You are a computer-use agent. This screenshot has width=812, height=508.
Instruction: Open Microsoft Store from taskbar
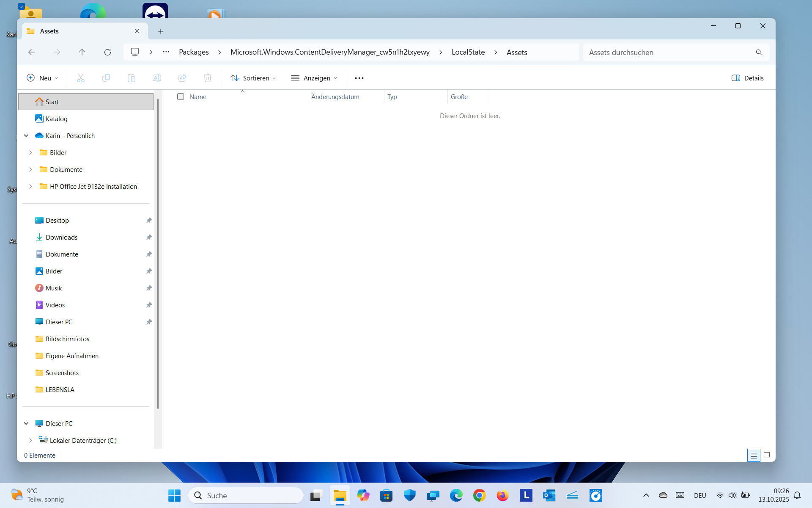pos(386,495)
